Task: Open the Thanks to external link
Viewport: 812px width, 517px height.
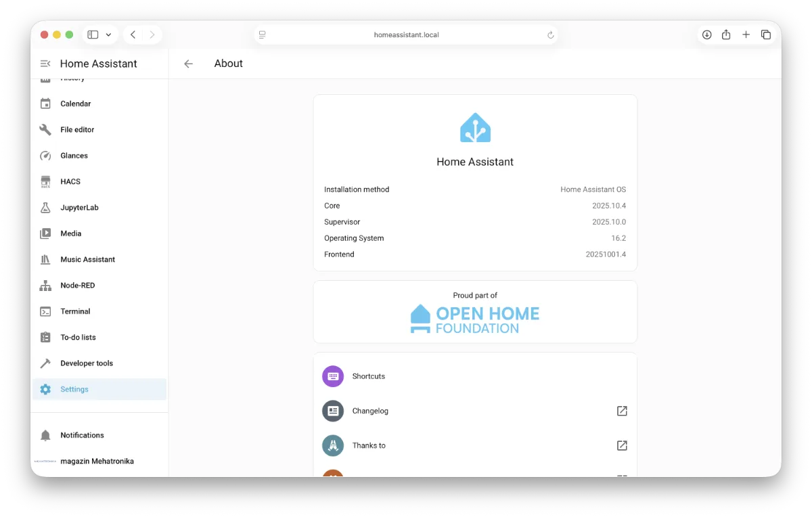Action: click(622, 445)
